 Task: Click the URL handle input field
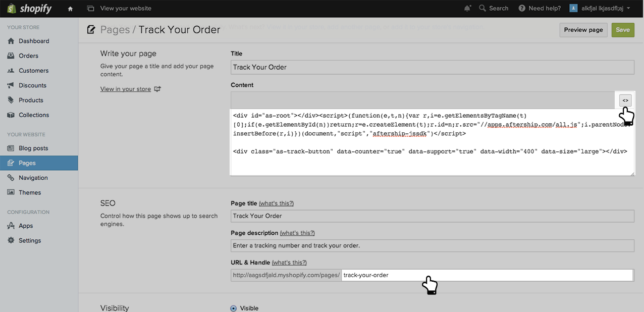pos(487,275)
